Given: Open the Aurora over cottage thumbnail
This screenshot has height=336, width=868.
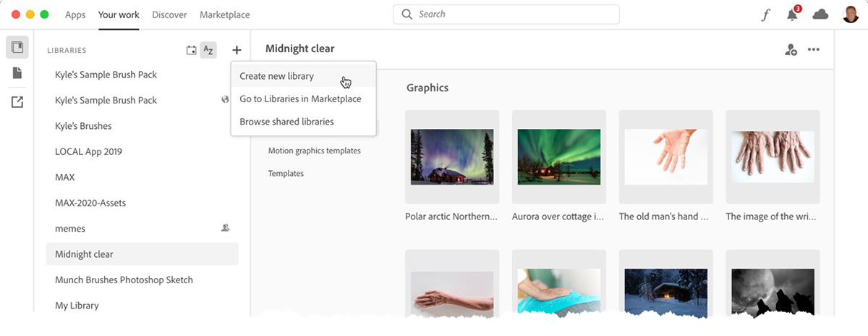Looking at the screenshot, I should 559,156.
